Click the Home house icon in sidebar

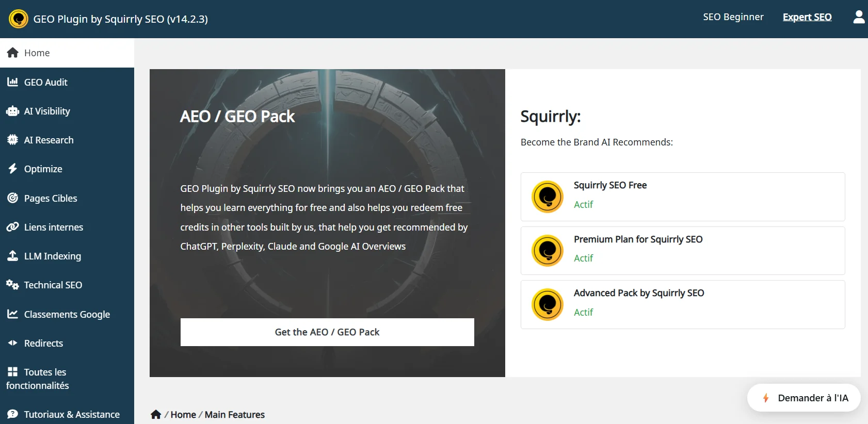point(13,53)
